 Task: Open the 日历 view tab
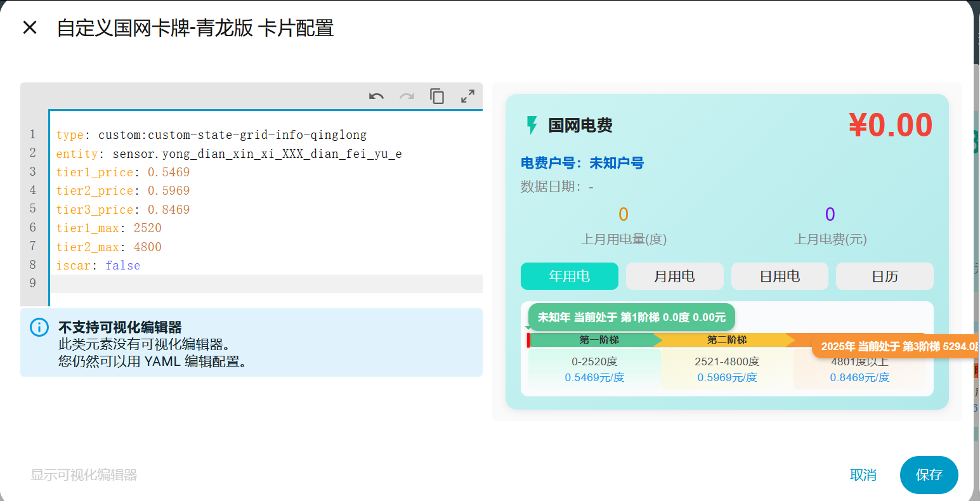(x=884, y=276)
